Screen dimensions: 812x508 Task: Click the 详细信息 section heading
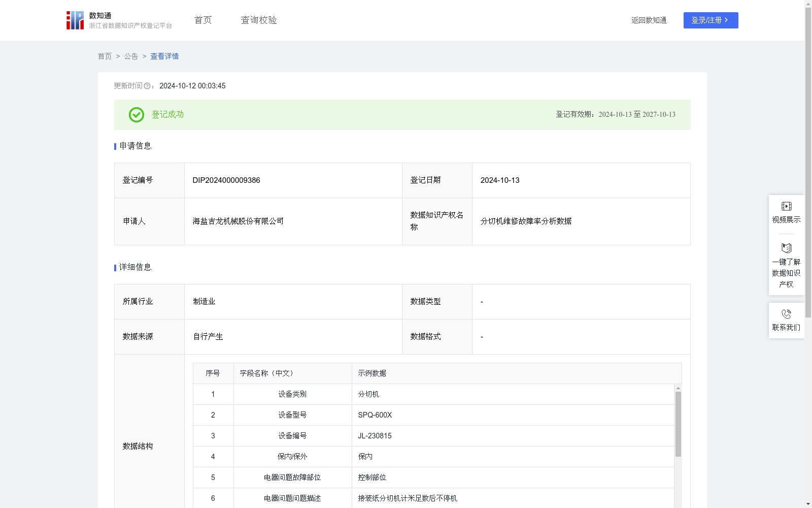pos(136,267)
